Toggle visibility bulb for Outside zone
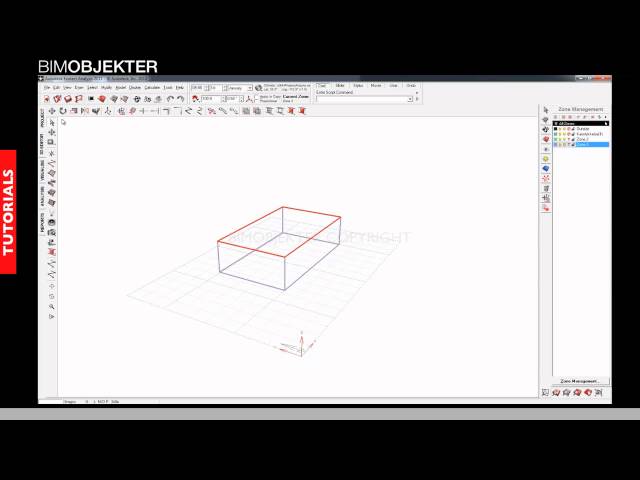The height and width of the screenshot is (480, 640). coord(560,129)
